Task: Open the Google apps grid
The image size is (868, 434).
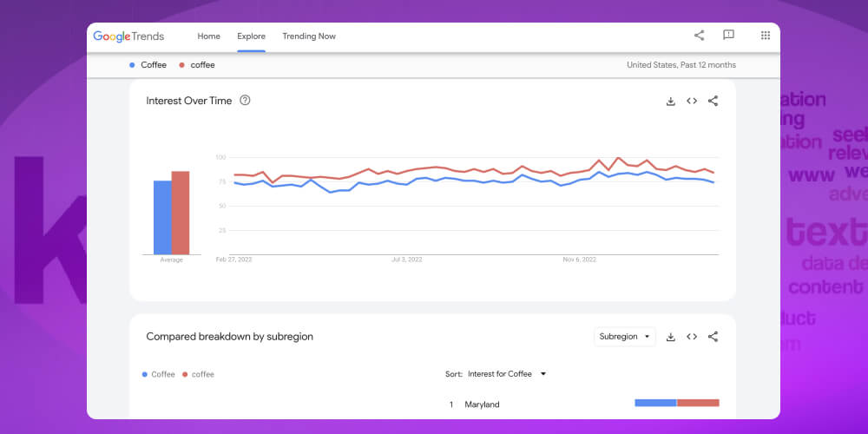Action: coord(766,36)
